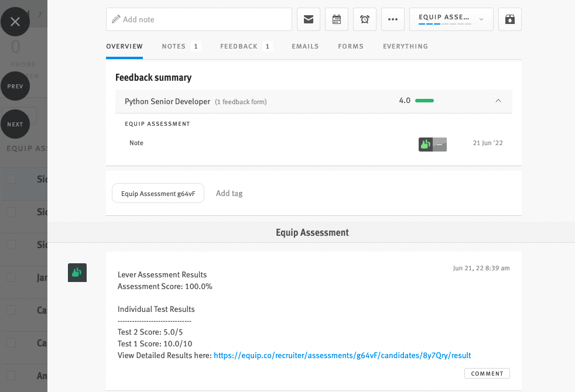The image size is (575, 392).
Task: Compose an email using the envelope icon
Action: point(309,19)
